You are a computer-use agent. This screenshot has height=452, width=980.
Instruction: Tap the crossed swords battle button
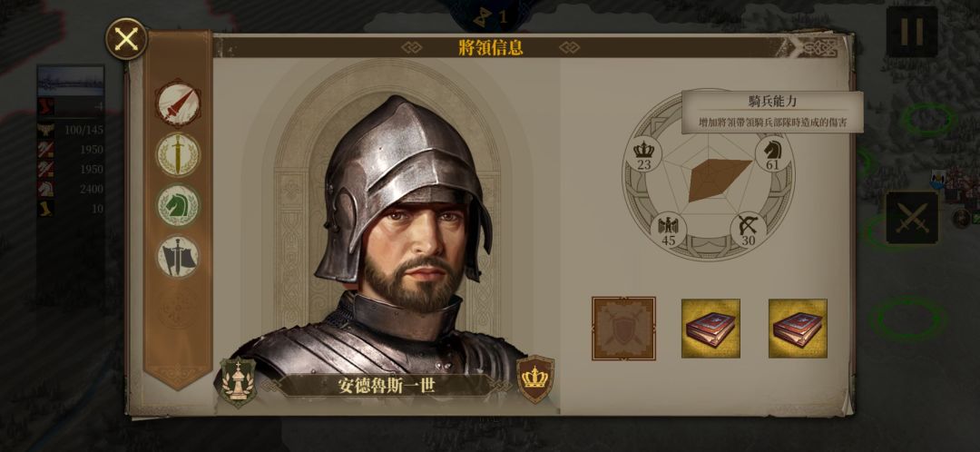[912, 218]
